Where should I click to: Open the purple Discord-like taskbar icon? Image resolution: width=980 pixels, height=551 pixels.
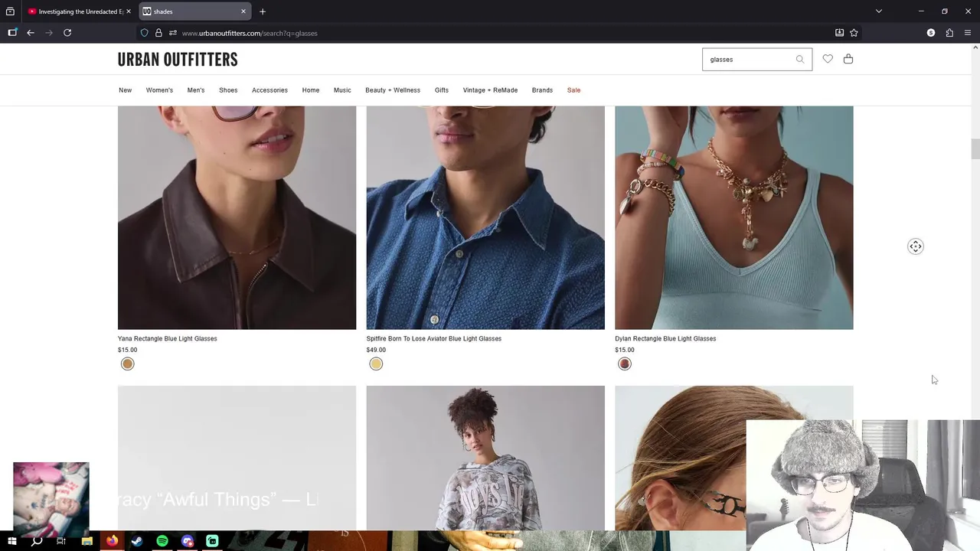click(x=188, y=541)
